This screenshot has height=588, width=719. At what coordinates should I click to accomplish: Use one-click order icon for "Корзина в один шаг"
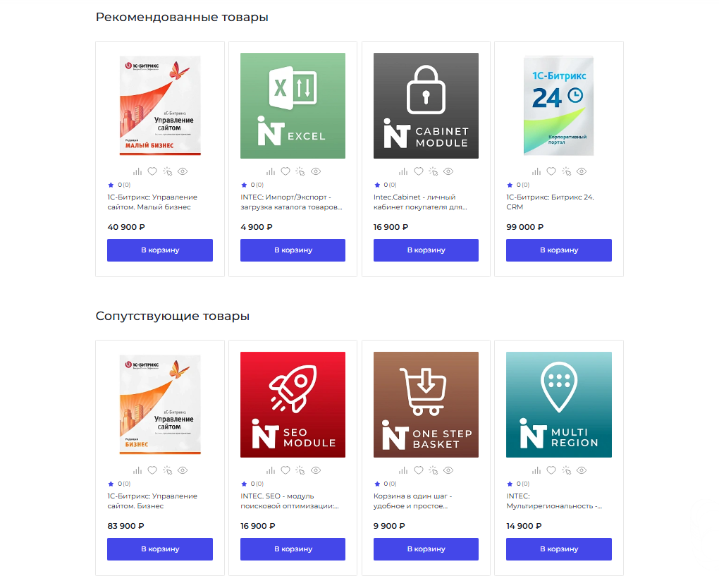click(x=434, y=470)
